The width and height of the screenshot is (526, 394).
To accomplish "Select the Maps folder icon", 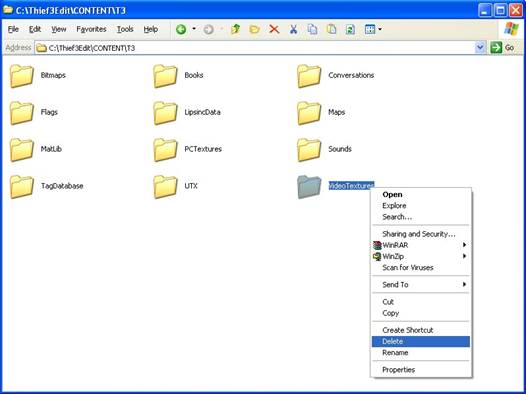I will tap(309, 113).
